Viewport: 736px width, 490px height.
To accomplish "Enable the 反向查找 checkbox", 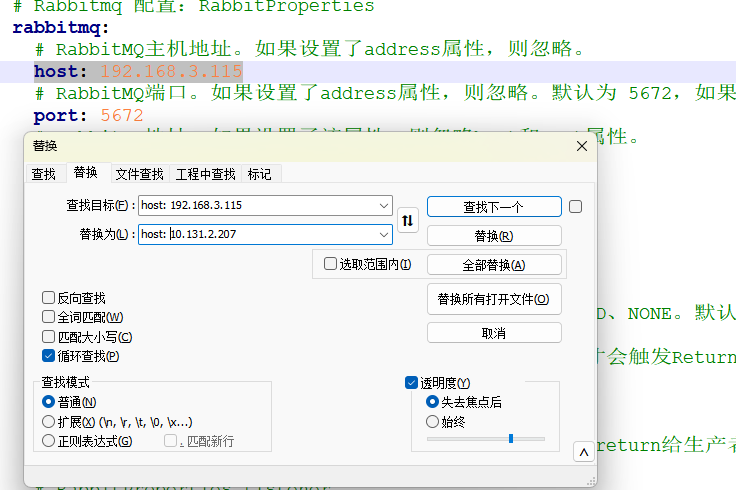I will [x=49, y=298].
